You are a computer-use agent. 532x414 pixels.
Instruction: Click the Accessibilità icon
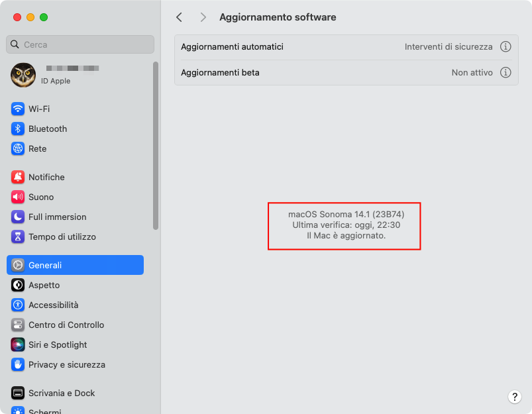pos(18,305)
